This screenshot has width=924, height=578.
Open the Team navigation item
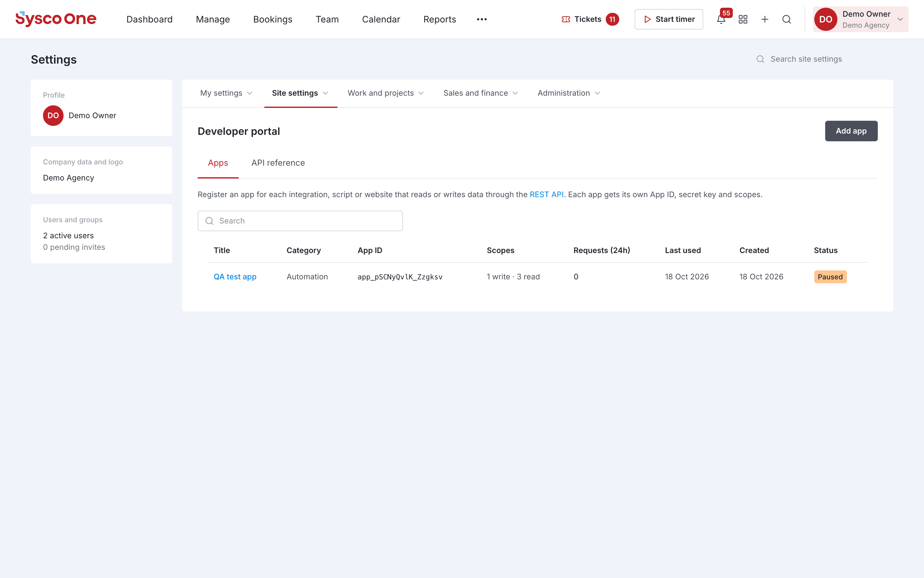[x=327, y=19]
